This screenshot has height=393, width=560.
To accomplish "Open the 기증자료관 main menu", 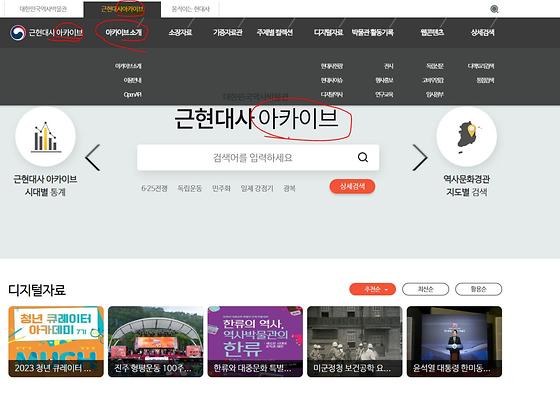I will coord(228,33).
